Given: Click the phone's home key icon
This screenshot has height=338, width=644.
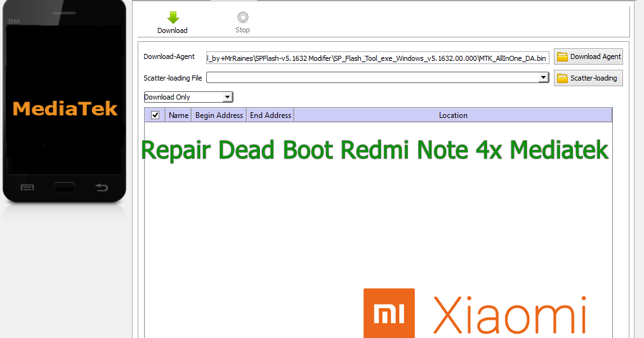Looking at the screenshot, I should 65,188.
